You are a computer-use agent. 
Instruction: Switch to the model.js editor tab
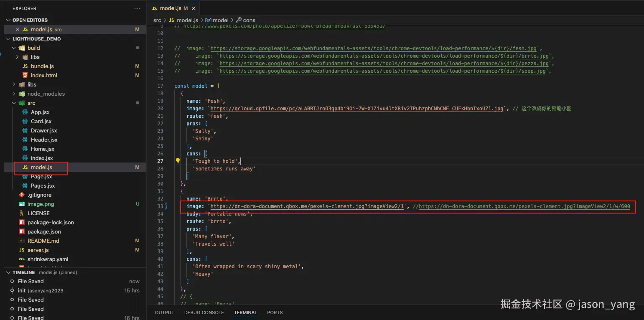tap(173, 8)
